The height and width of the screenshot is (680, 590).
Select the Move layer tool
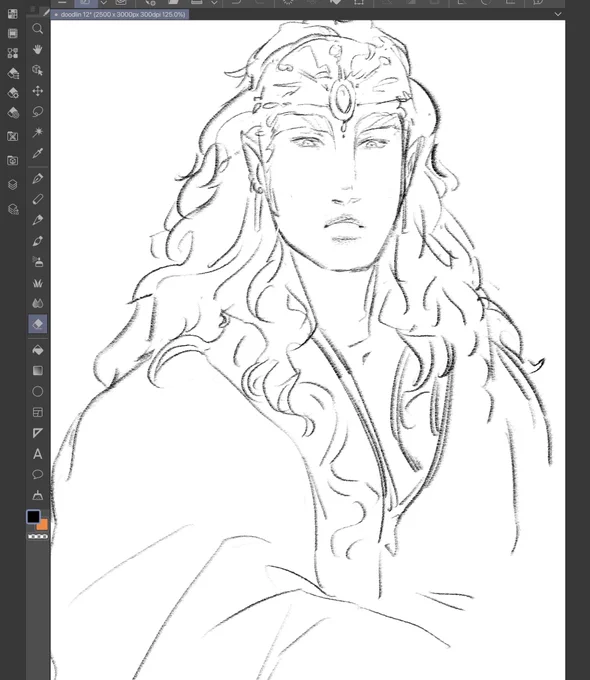[x=38, y=91]
